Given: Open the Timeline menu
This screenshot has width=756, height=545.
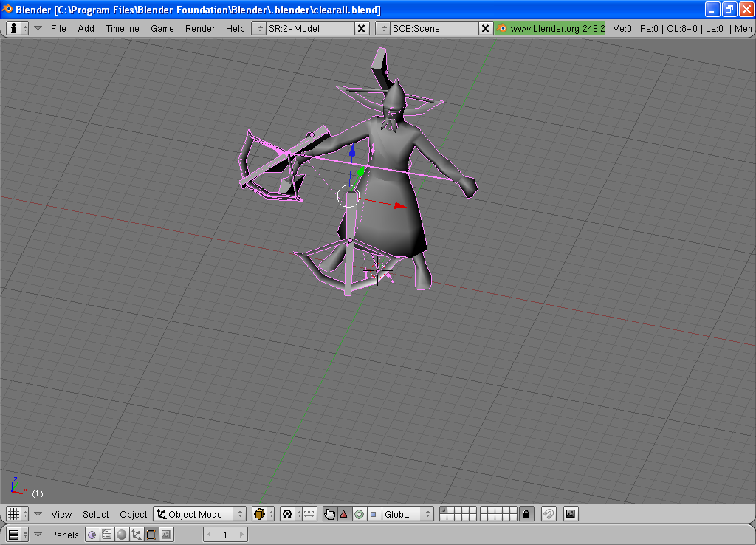Looking at the screenshot, I should pos(122,29).
